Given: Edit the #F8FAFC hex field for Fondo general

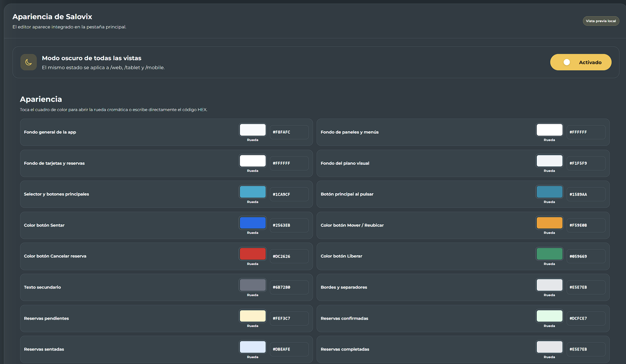Looking at the screenshot, I should click(289, 132).
